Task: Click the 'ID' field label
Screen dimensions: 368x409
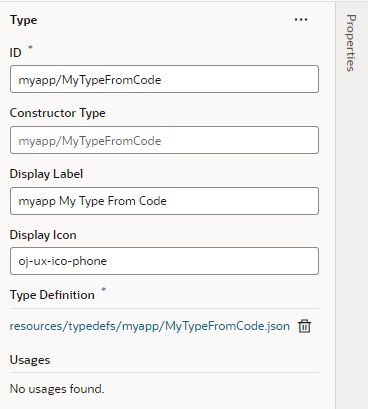Action: coord(15,53)
